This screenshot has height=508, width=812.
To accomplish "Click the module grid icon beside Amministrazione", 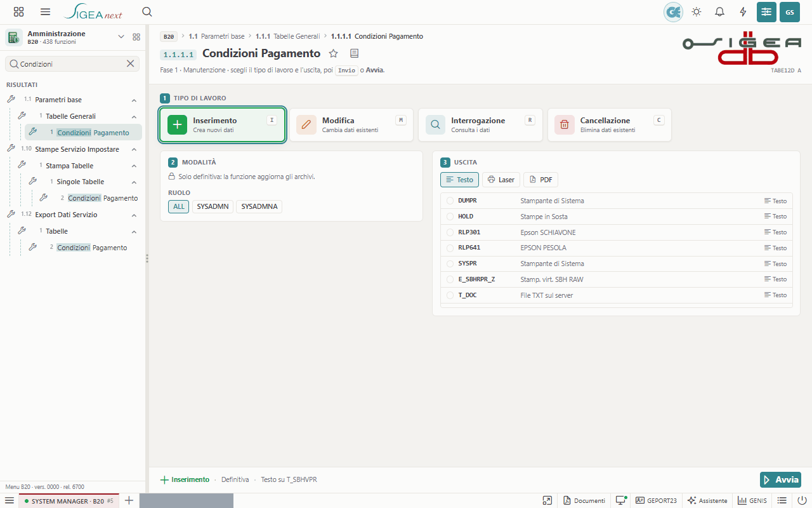I will (136, 37).
